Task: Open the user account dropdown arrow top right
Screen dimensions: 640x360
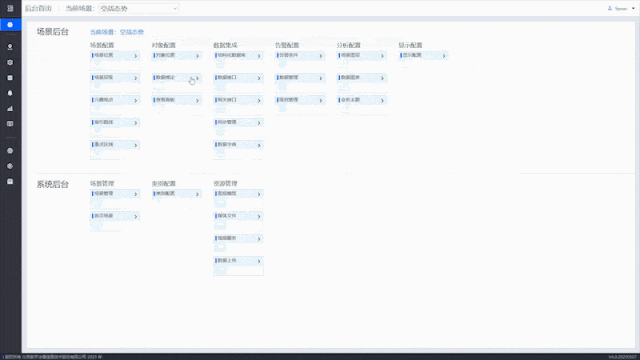Action: 633,8
